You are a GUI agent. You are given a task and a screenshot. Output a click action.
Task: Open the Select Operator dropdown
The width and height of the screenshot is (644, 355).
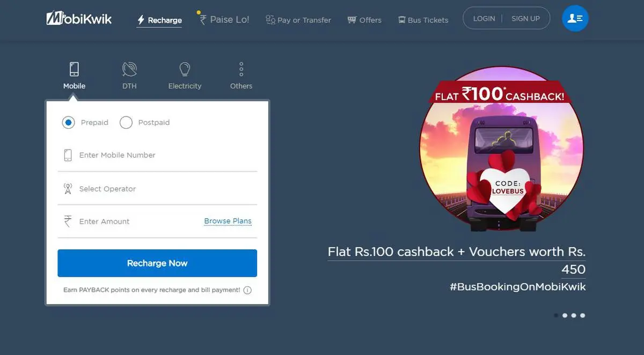click(157, 189)
